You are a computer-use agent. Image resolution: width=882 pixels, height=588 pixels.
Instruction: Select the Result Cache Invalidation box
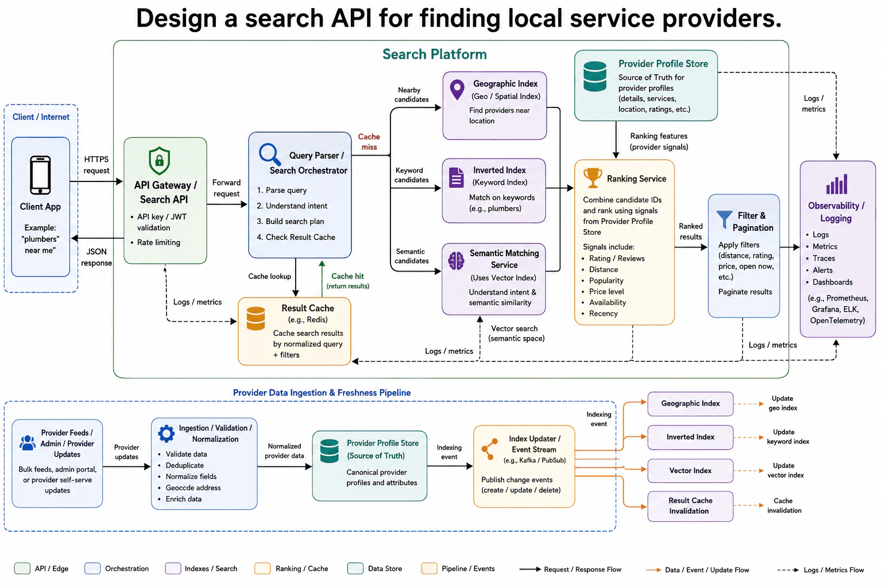coord(690,506)
